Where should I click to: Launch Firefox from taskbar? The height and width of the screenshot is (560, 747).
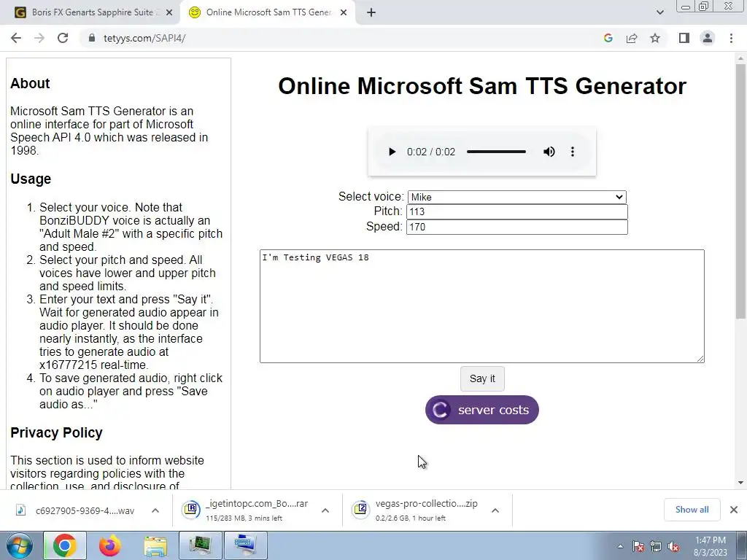tap(109, 545)
